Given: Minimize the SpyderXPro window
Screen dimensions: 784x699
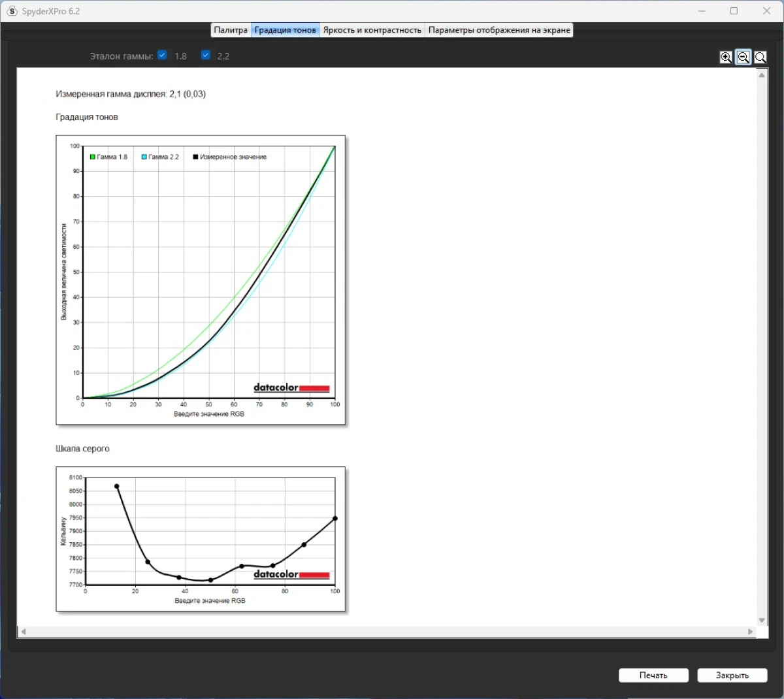Looking at the screenshot, I should point(702,11).
